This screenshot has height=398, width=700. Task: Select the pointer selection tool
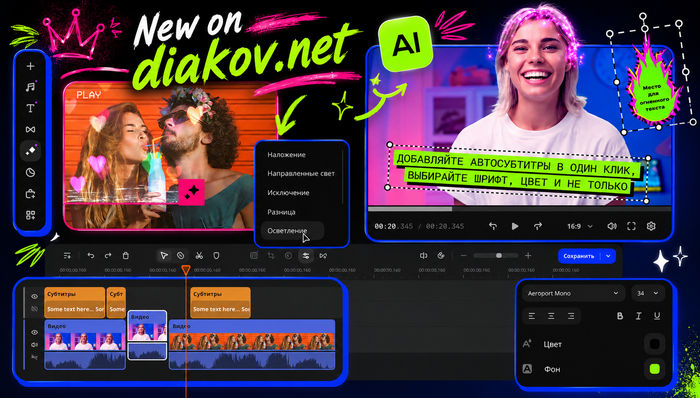point(164,256)
